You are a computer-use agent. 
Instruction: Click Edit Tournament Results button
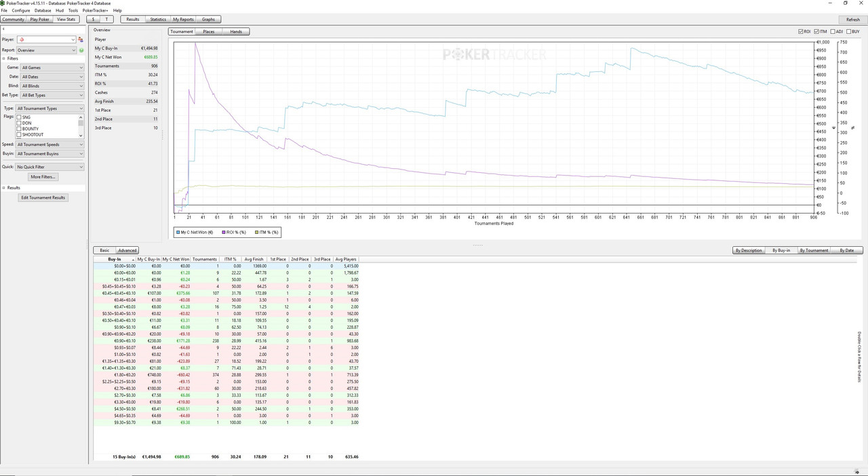click(43, 198)
